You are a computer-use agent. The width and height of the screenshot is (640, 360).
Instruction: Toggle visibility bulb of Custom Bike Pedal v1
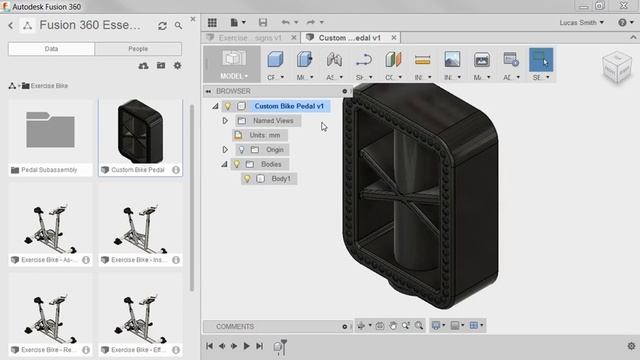click(x=228, y=106)
